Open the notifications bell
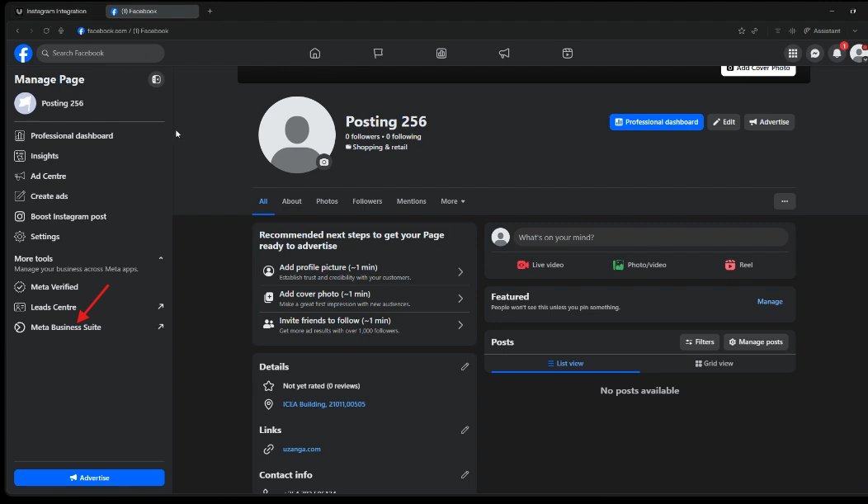868x504 pixels. click(837, 53)
